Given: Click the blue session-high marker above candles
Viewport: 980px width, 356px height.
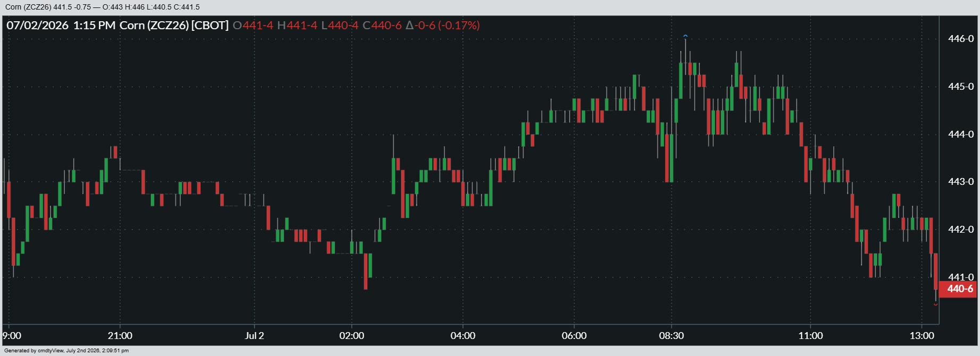Looking at the screenshot, I should coord(686,36).
